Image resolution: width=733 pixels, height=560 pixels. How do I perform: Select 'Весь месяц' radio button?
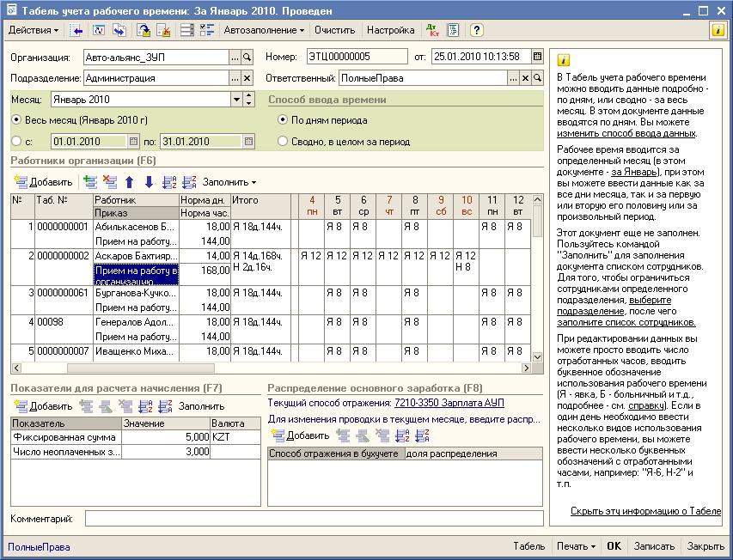click(x=17, y=120)
